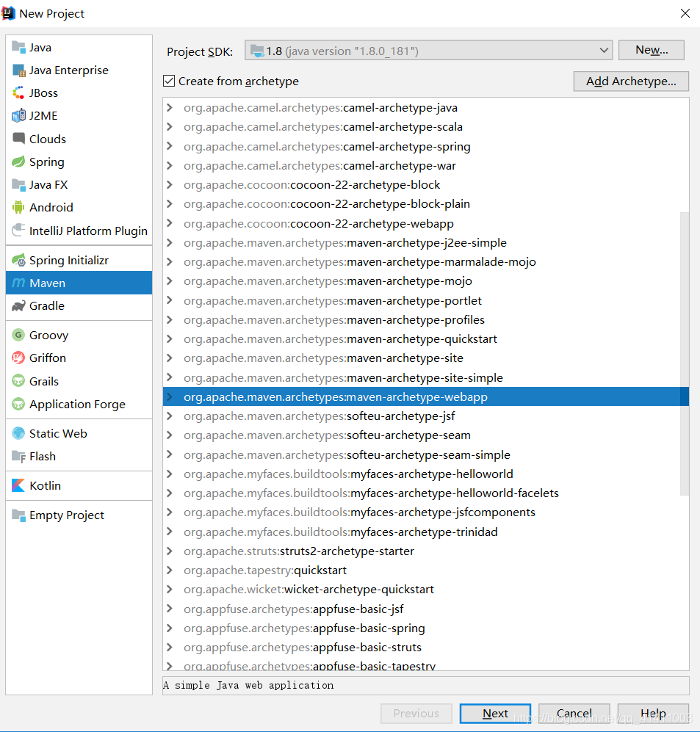Click the Empty Project icon
700x732 pixels.
(18, 515)
